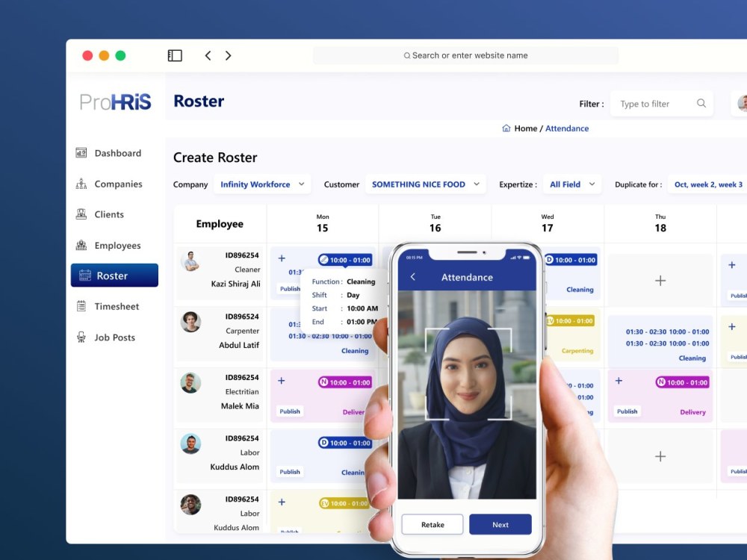Viewport: 747px width, 560px height.
Task: Click employee name Malek Mia
Action: pos(240,405)
